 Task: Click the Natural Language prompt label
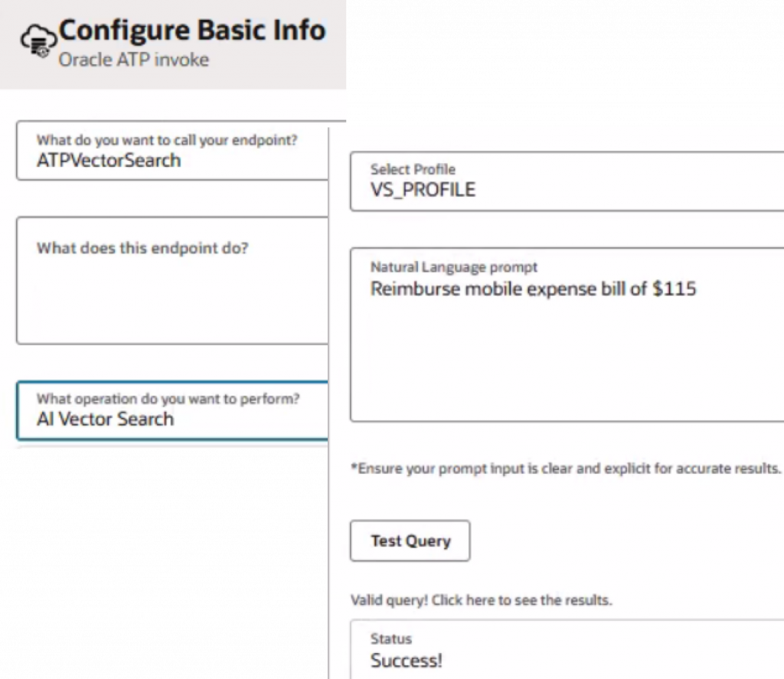(x=454, y=267)
